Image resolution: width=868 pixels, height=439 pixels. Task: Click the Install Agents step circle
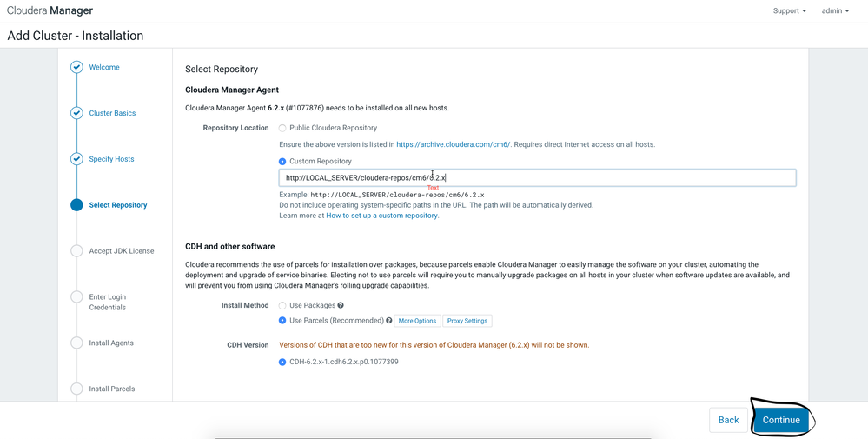click(x=76, y=343)
